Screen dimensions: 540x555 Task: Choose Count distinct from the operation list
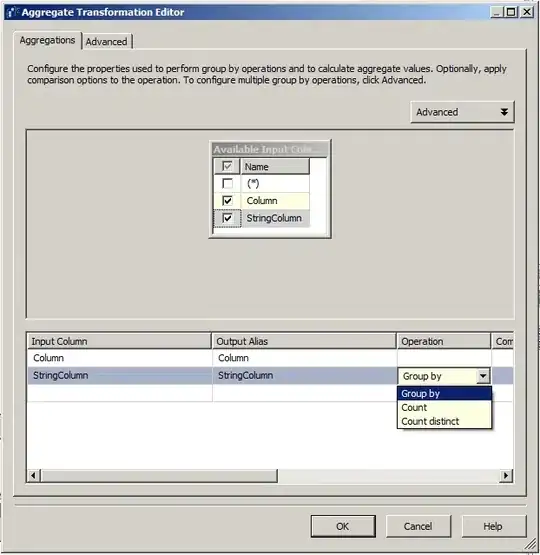coord(444,421)
